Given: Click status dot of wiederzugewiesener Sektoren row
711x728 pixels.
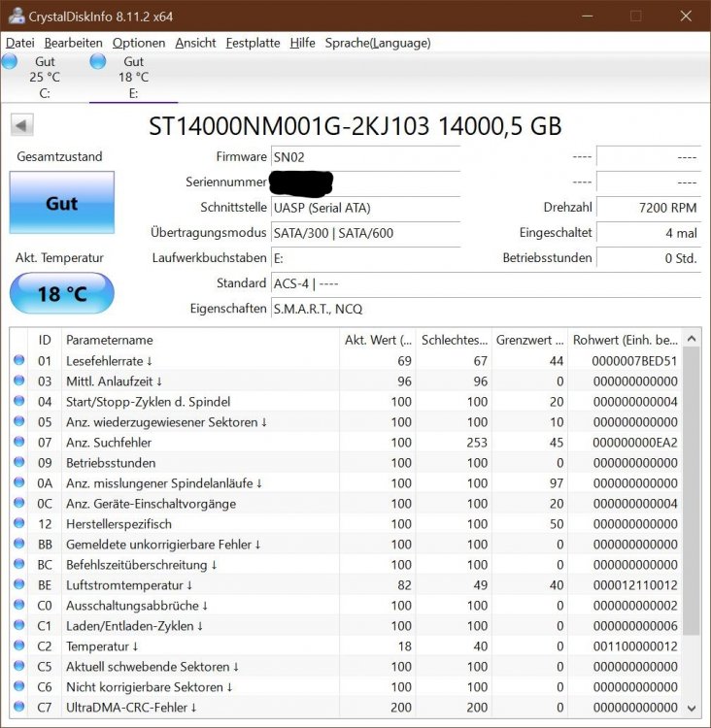Looking at the screenshot, I should pyautogui.click(x=19, y=421).
